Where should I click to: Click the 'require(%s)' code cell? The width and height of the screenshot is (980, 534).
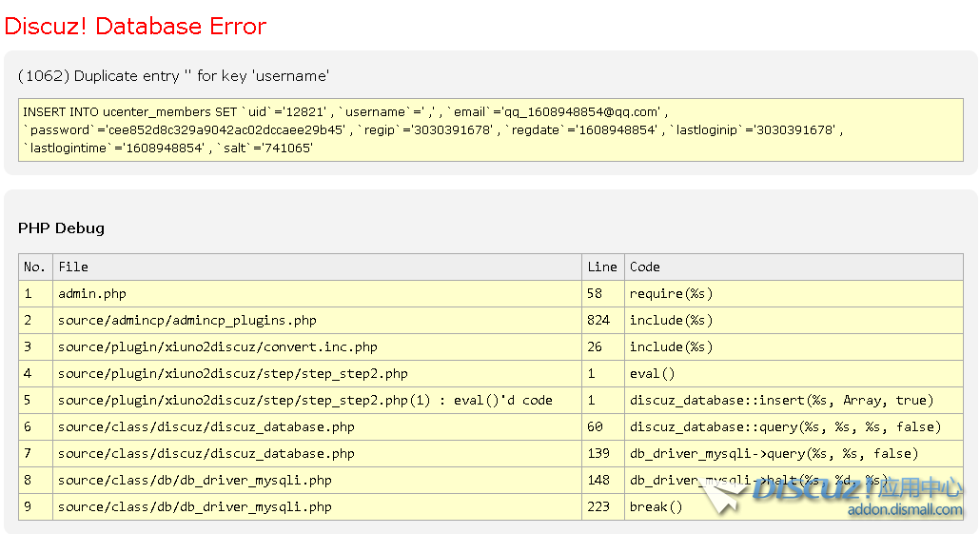pyautogui.click(x=794, y=294)
